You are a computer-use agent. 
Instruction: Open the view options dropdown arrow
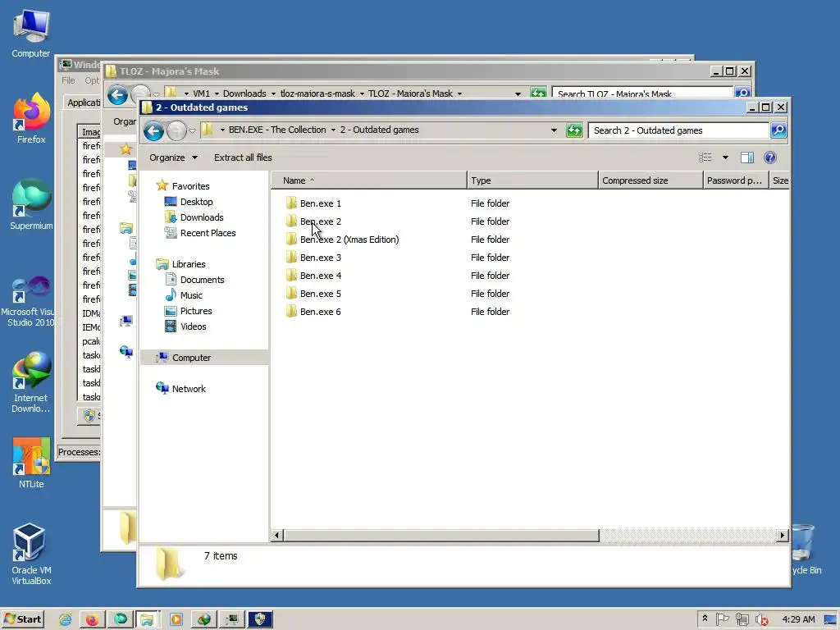725,157
